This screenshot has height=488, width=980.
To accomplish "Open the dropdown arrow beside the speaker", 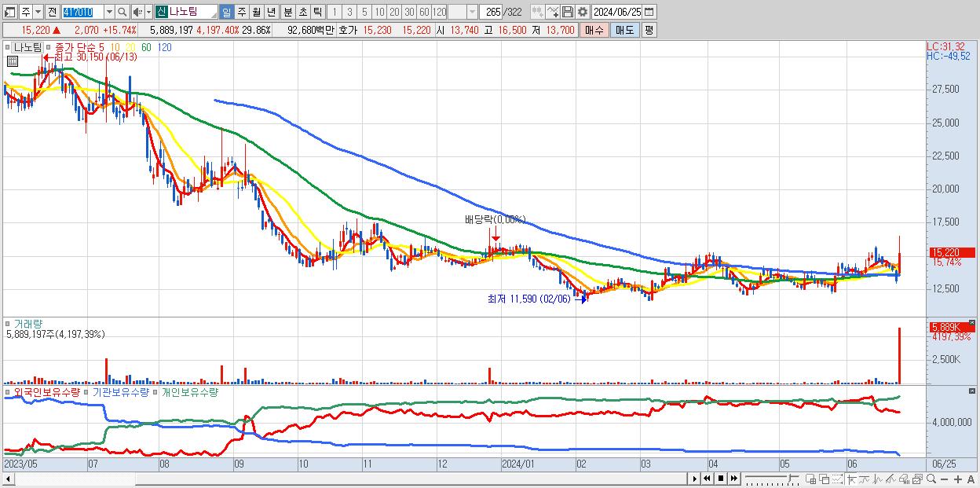I will tap(148, 12).
